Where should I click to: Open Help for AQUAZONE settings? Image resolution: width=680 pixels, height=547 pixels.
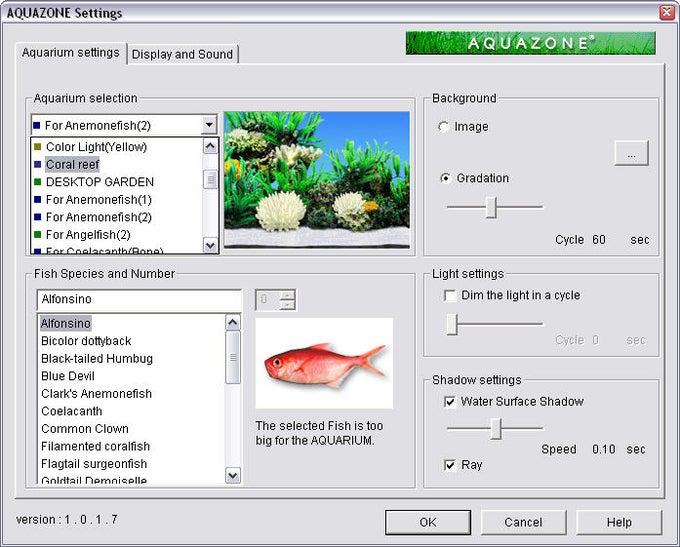tap(619, 522)
